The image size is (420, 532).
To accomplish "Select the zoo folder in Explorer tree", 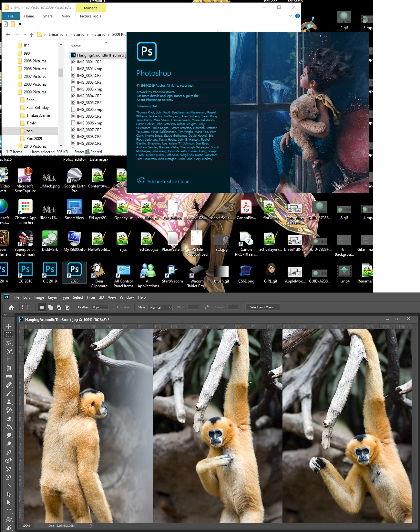I will [x=30, y=131].
